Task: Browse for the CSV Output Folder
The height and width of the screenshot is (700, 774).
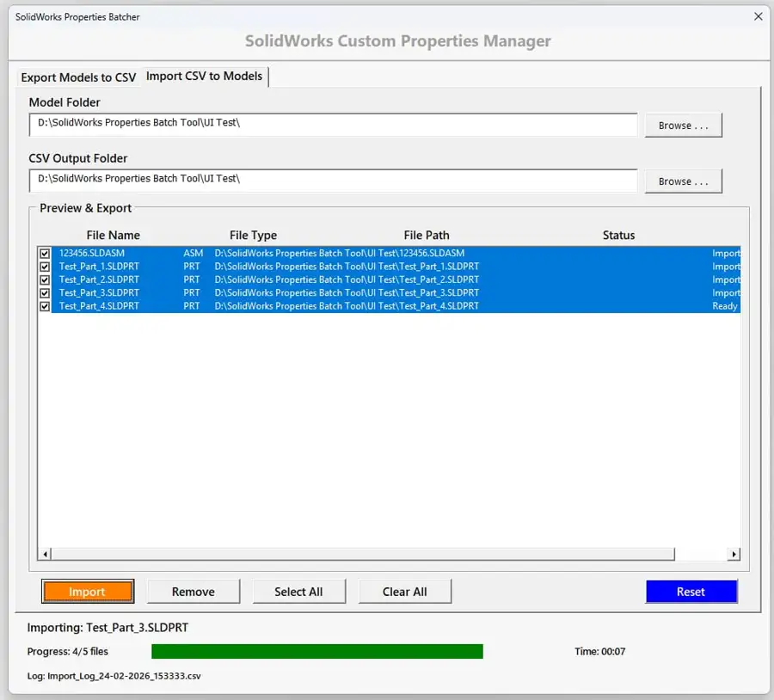Action: tap(683, 181)
